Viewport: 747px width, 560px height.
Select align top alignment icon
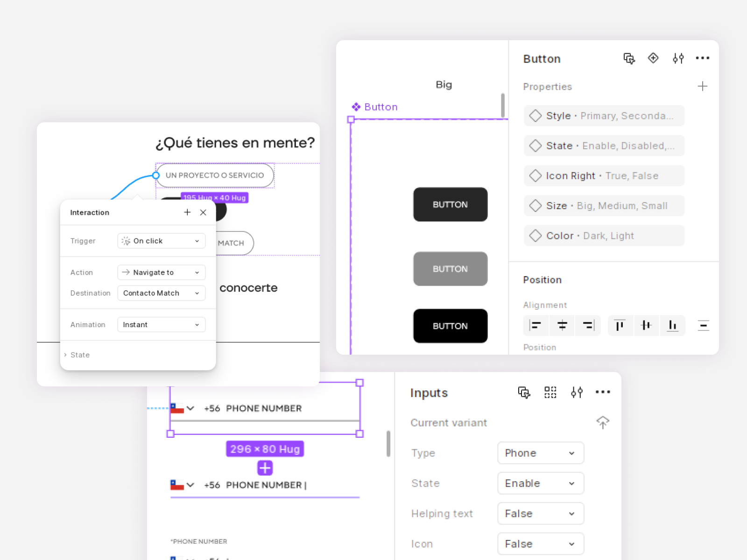[x=620, y=325]
